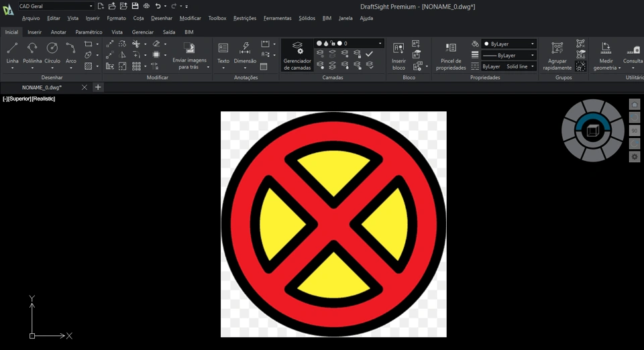Add a new drawing tab with plus
Image resolution: width=644 pixels, height=350 pixels.
point(98,87)
